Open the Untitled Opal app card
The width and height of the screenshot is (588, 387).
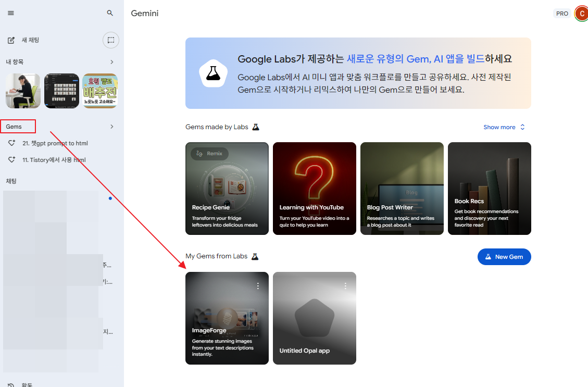tap(314, 318)
